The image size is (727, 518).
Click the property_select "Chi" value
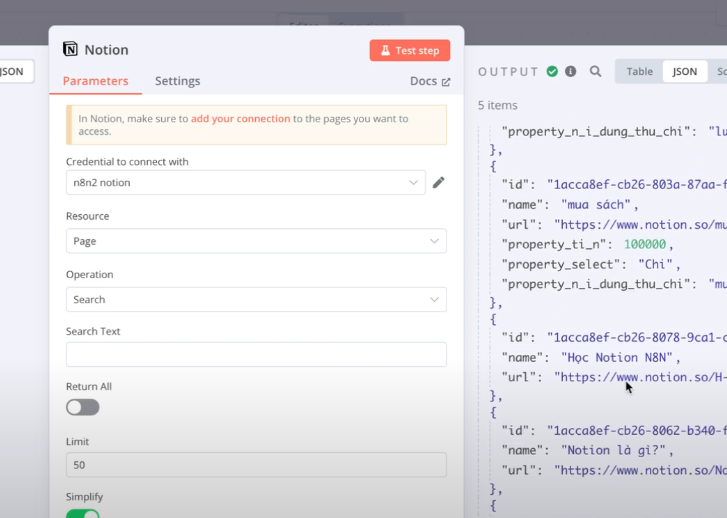click(x=655, y=264)
